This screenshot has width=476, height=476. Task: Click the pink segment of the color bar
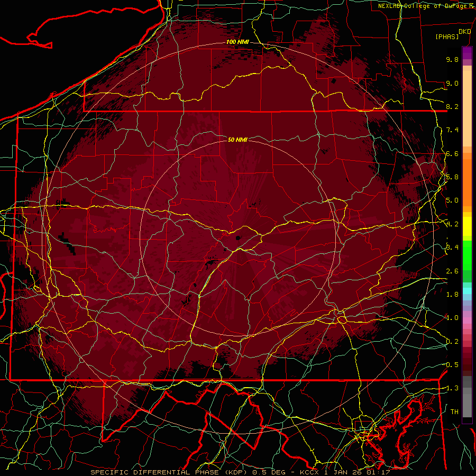pos(467,321)
